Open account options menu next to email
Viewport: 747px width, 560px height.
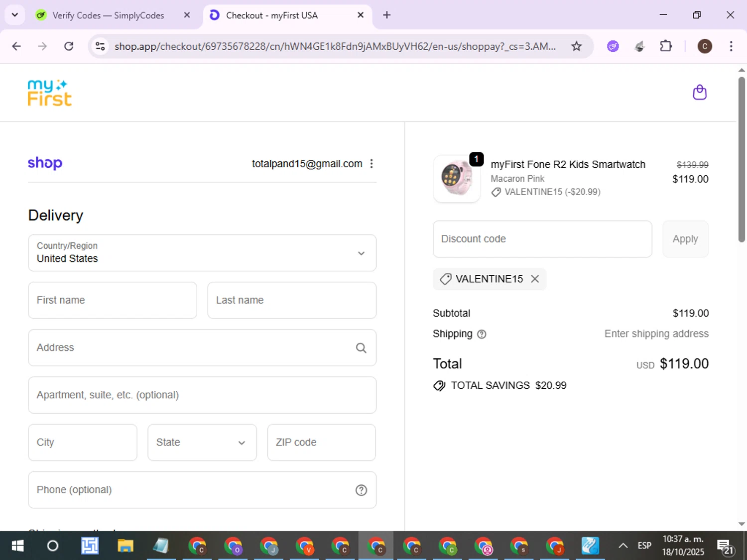tap(372, 164)
